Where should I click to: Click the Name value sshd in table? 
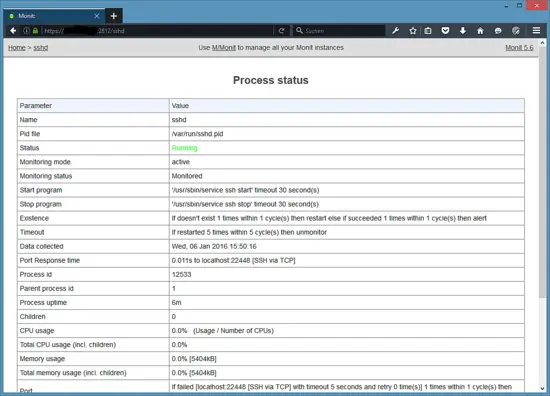click(x=179, y=120)
